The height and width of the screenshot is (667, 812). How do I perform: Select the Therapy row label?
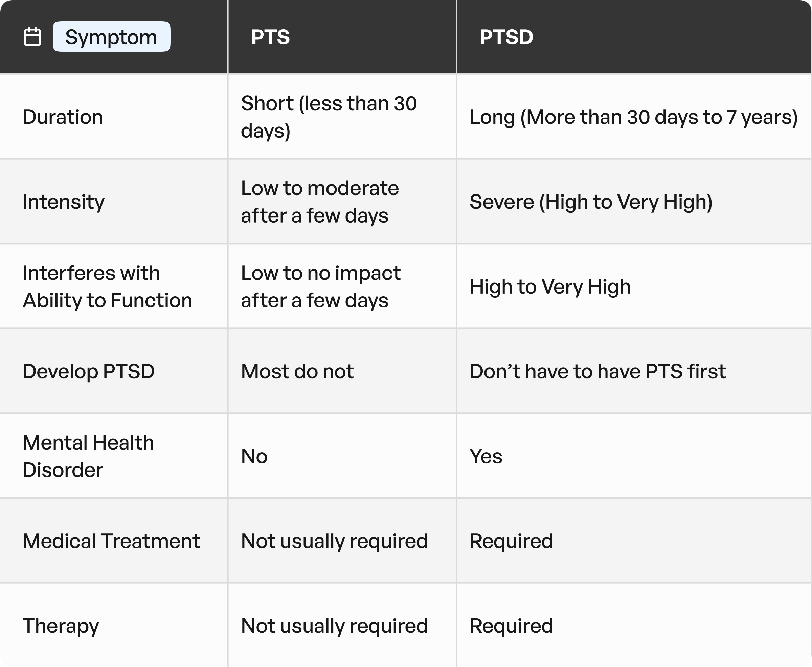click(61, 626)
